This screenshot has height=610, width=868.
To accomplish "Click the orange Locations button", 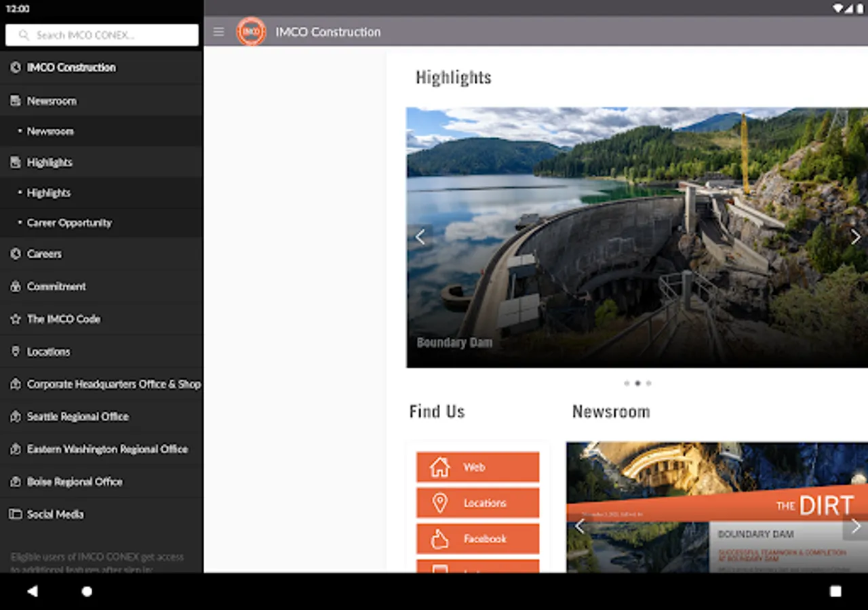I will [478, 503].
